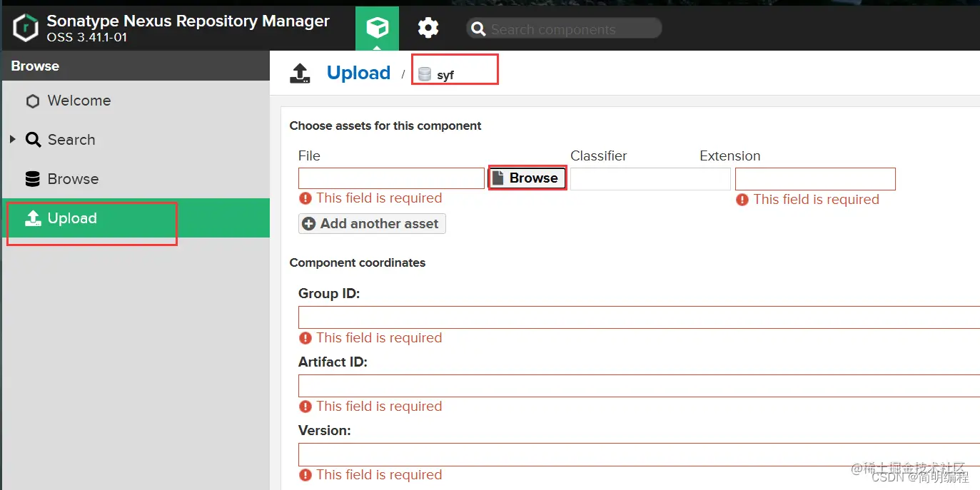Click the Sonatype Nexus hexagon logo
Image resolution: width=980 pixels, height=490 pixels.
click(x=26, y=28)
